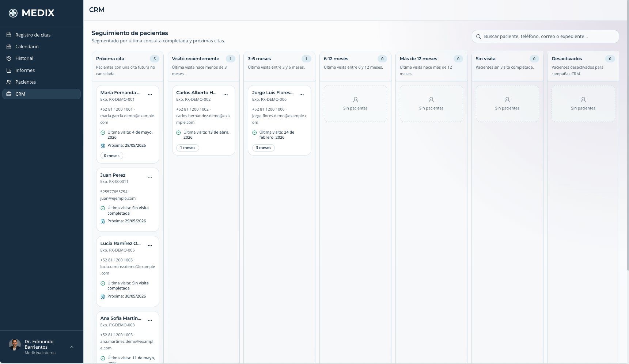The height and width of the screenshot is (364, 629).
Task: Click calendar icon by 'Próxima: 30/05/2026'
Action: click(x=103, y=296)
